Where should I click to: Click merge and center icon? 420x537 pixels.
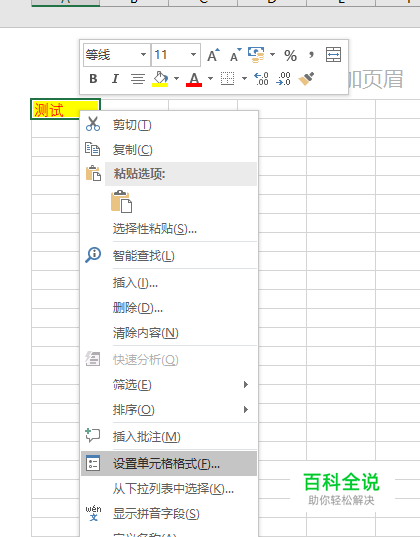[x=333, y=55]
